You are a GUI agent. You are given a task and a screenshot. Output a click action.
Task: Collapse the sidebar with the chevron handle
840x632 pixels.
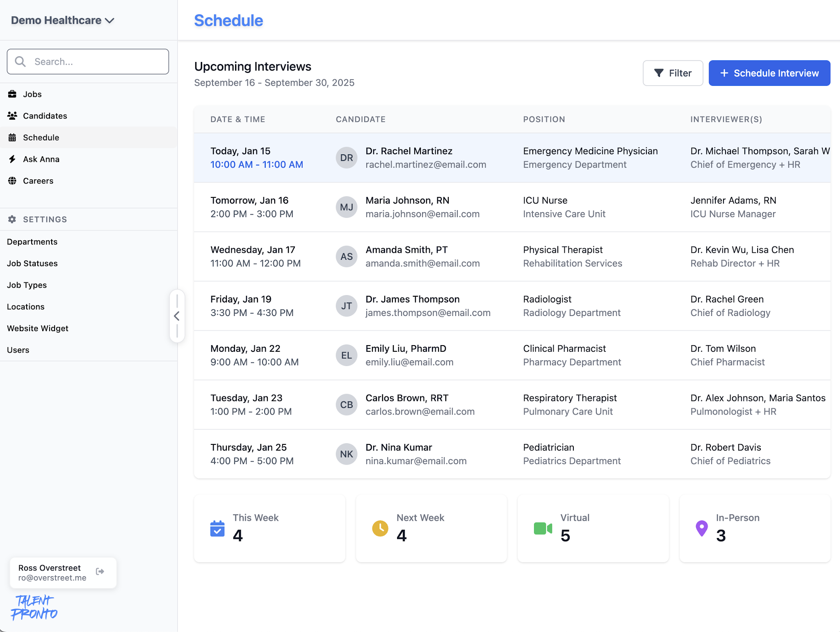(x=177, y=316)
